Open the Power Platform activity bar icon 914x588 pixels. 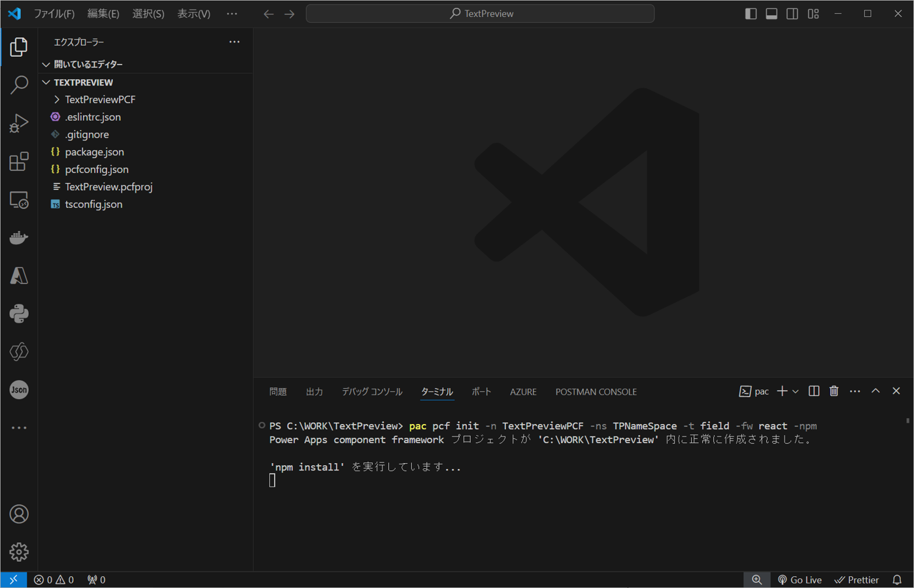[19, 351]
